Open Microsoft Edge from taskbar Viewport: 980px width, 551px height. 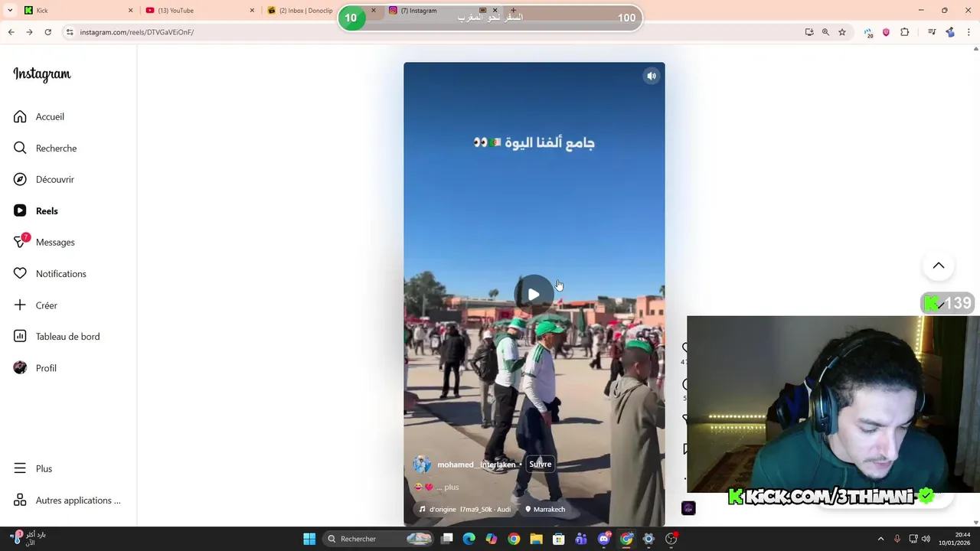point(469,539)
